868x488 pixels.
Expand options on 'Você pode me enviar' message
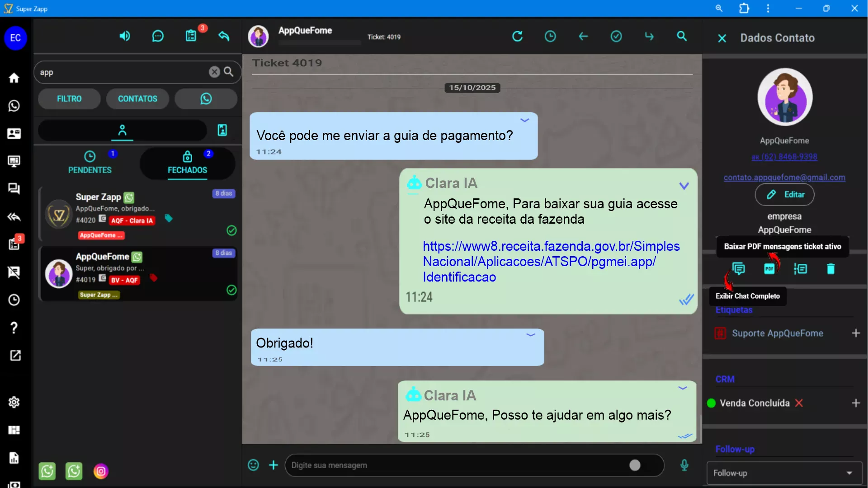[524, 120]
